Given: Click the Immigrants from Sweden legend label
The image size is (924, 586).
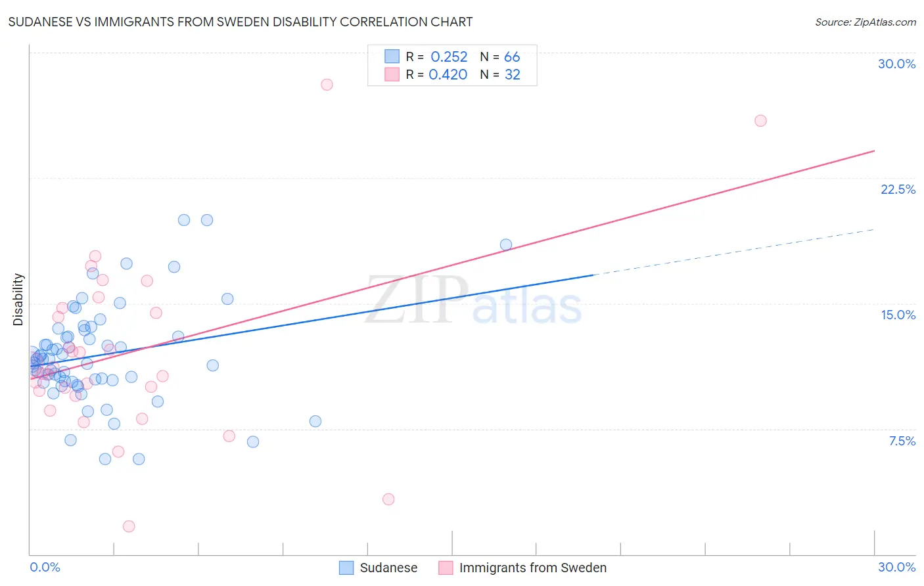Looking at the screenshot, I should 533,568.
